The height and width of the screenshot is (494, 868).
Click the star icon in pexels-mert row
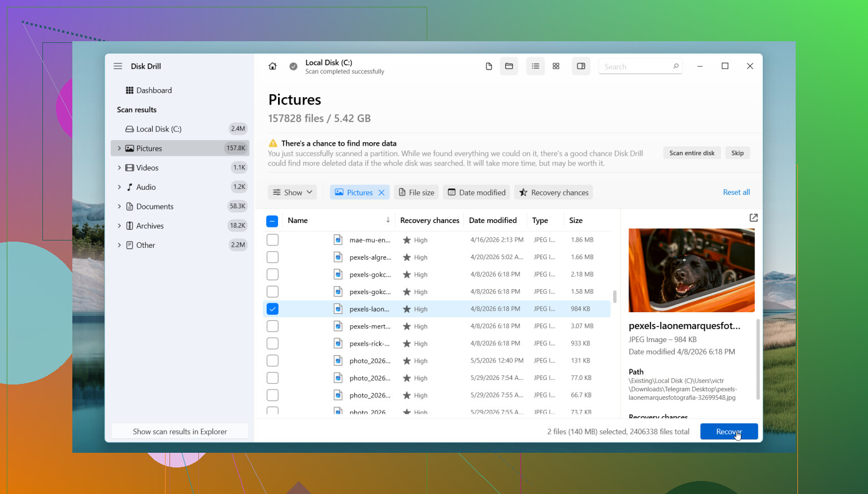point(406,326)
